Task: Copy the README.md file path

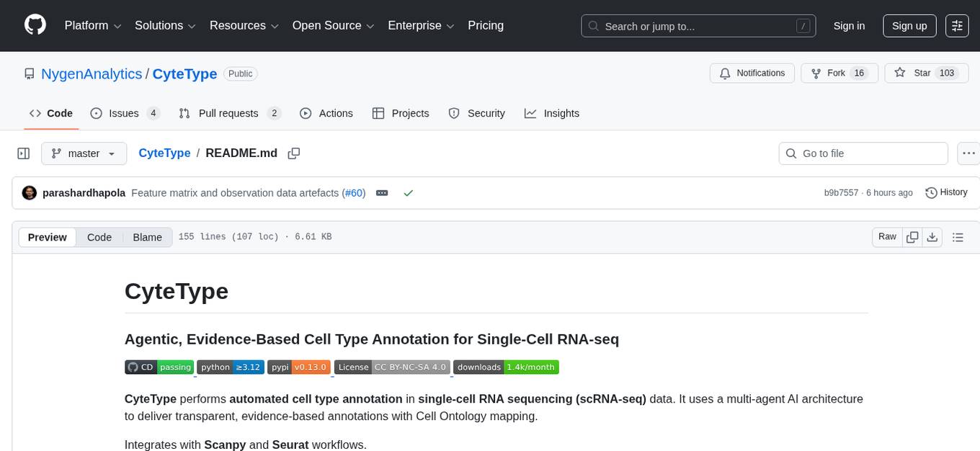Action: click(x=293, y=153)
